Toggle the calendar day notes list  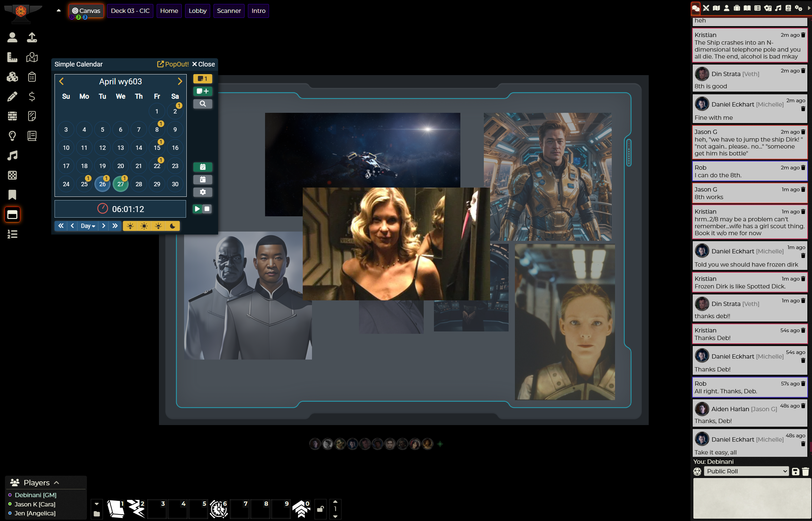click(203, 79)
